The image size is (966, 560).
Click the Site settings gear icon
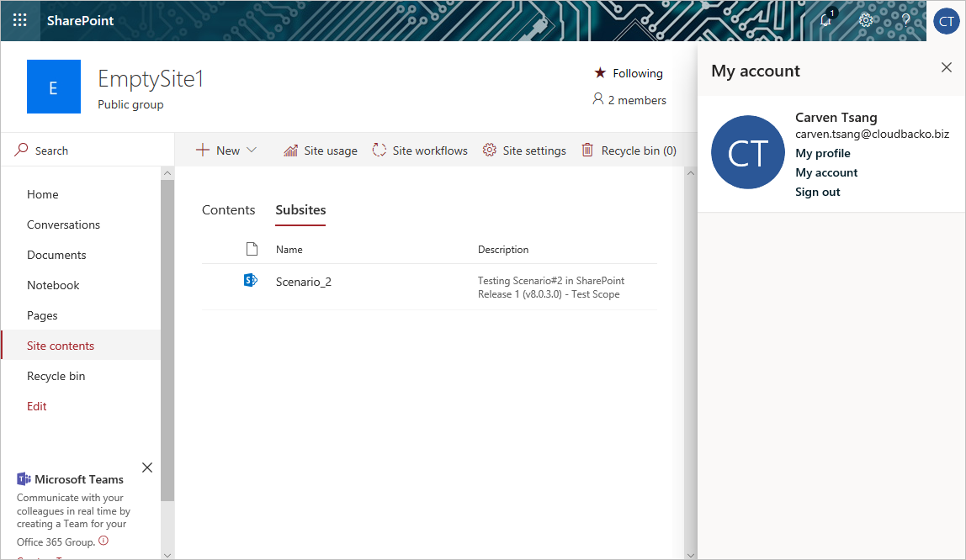pyautogui.click(x=489, y=151)
